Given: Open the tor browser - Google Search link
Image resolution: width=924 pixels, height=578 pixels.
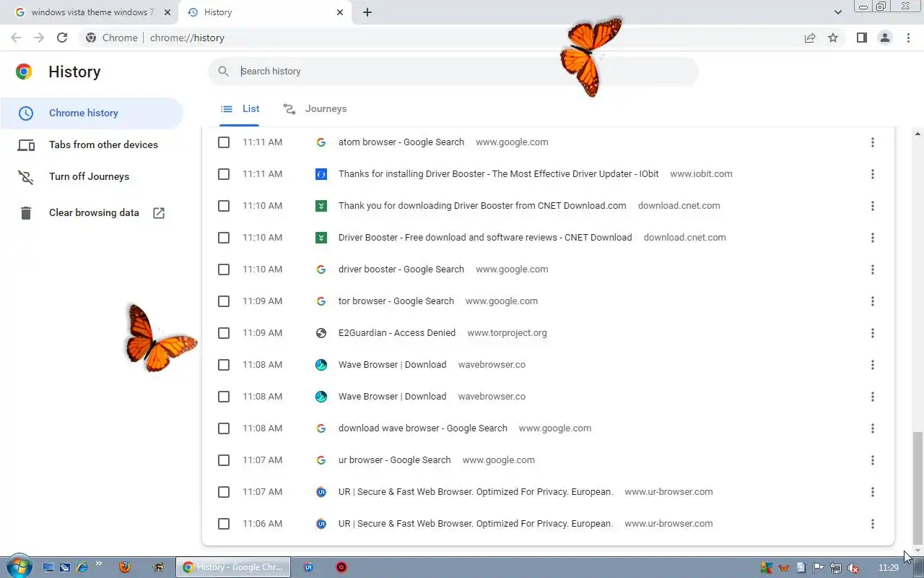Looking at the screenshot, I should coord(396,301).
